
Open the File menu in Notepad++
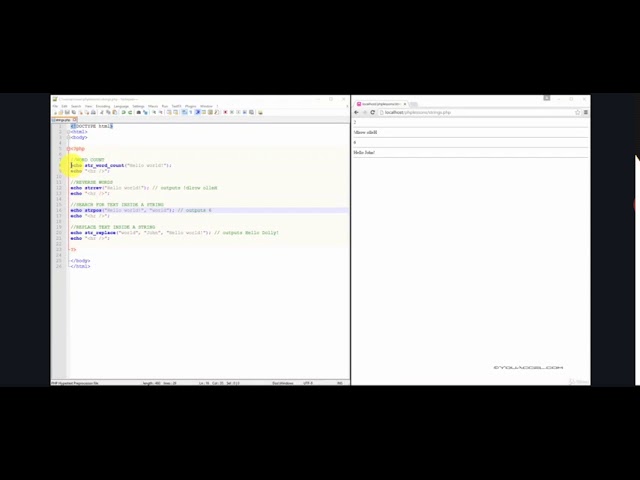(55, 106)
